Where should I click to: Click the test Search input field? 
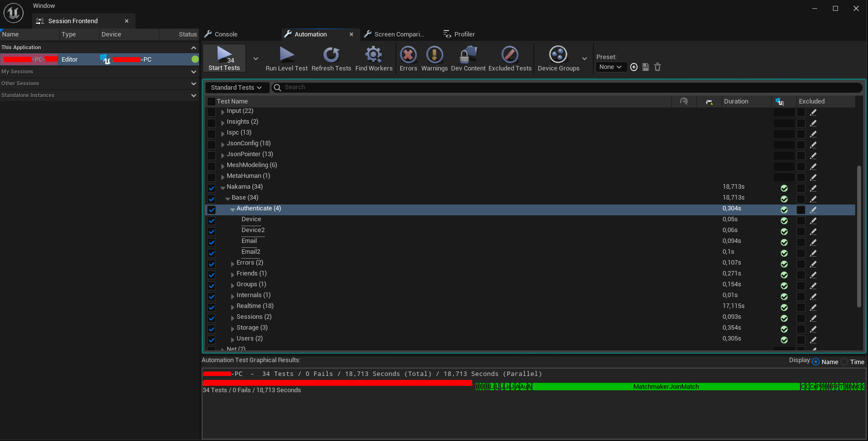point(567,88)
